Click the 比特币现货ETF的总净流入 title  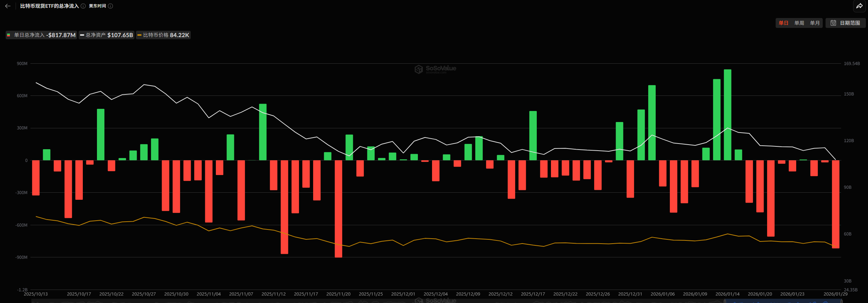coord(49,6)
